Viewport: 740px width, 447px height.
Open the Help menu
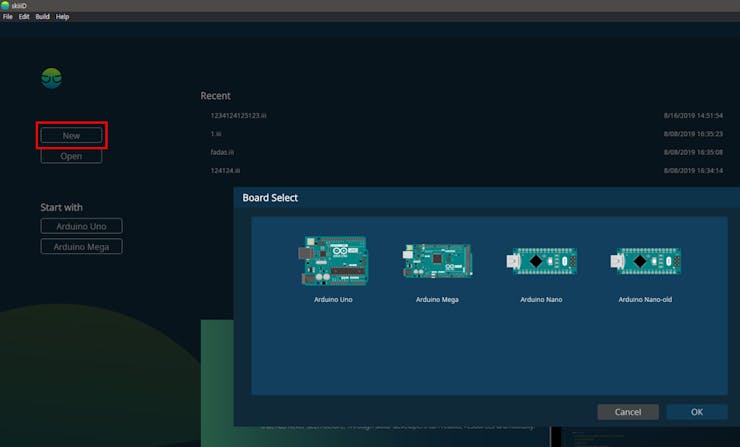click(x=62, y=17)
